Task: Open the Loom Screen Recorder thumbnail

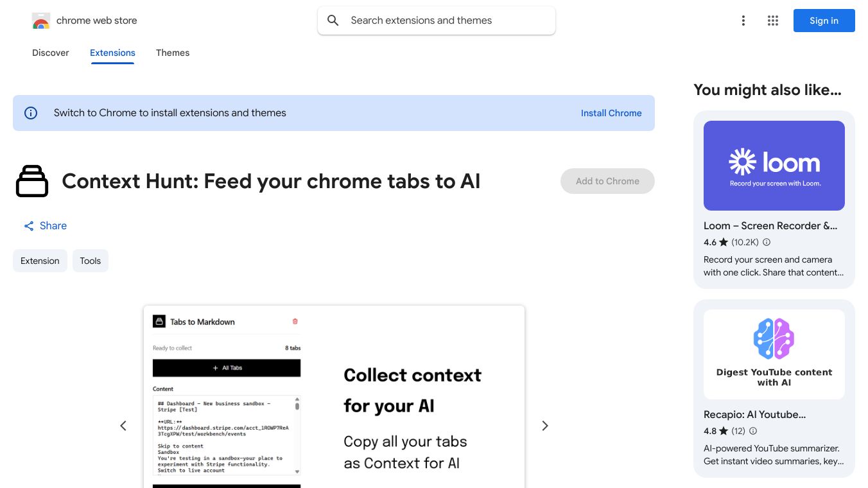Action: (774, 166)
